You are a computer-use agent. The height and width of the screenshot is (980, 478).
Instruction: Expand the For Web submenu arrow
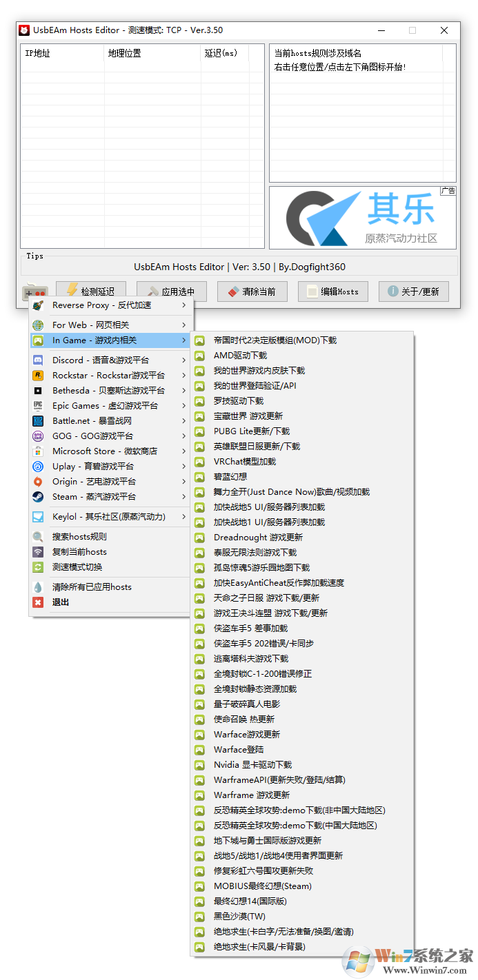[183, 325]
